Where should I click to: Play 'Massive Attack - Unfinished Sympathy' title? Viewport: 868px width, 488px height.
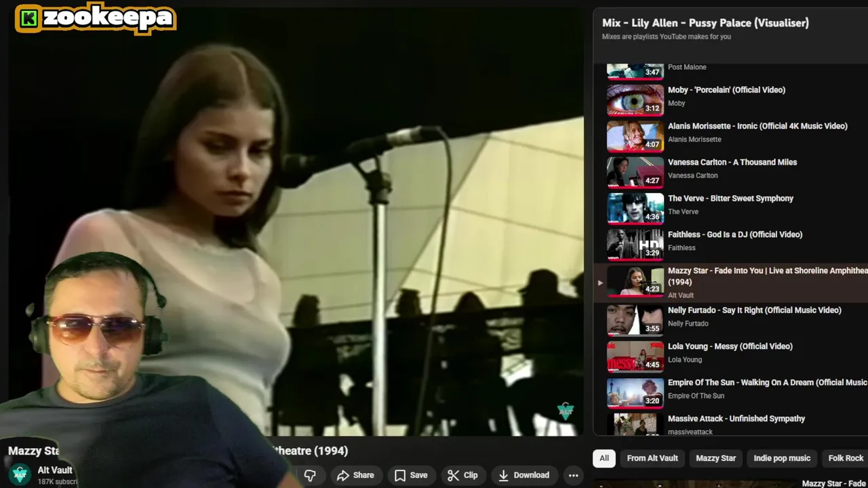(x=736, y=419)
